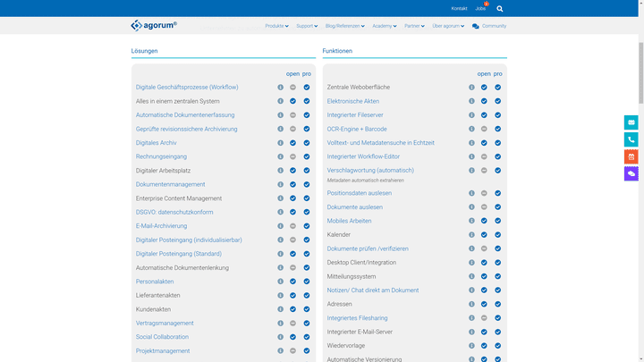Click info icon for OCR-Engine + Barcode

[471, 129]
